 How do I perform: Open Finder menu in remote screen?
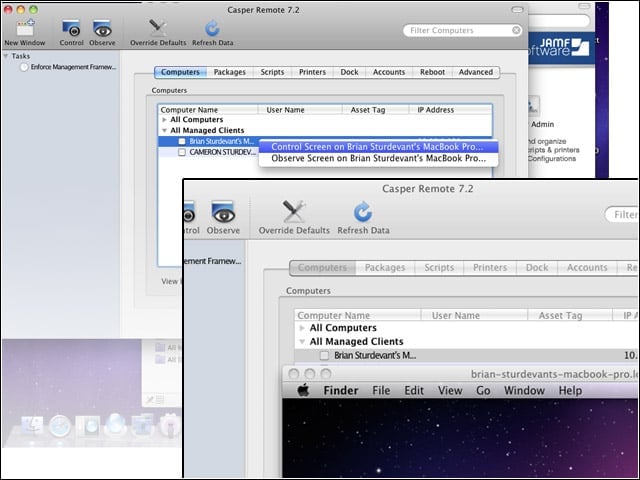(341, 391)
